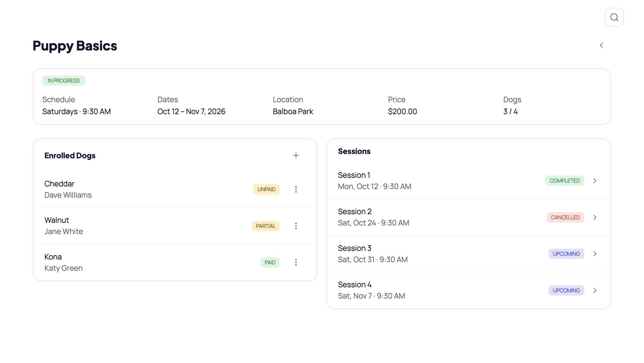Open the search icon button
644x363 pixels.
[x=614, y=17]
